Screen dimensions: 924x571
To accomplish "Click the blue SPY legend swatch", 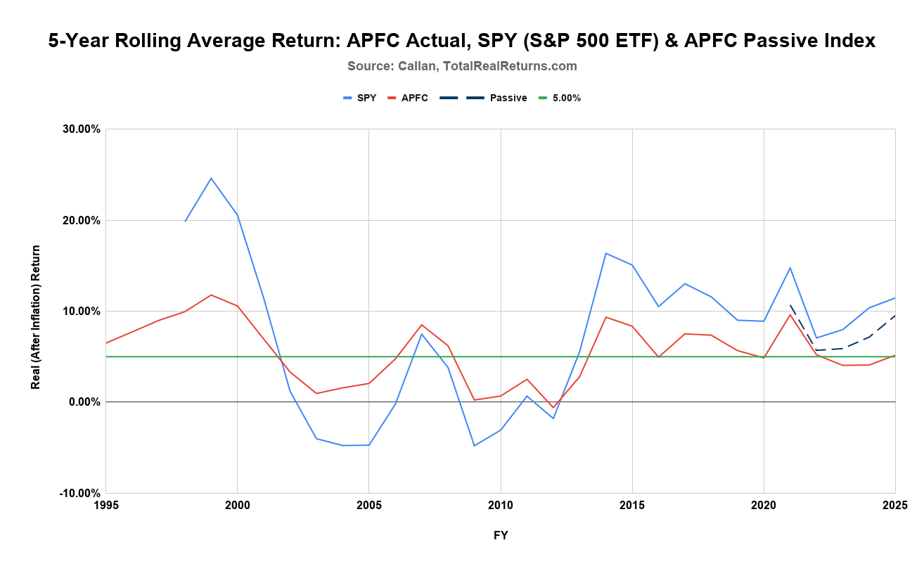I will click(347, 98).
